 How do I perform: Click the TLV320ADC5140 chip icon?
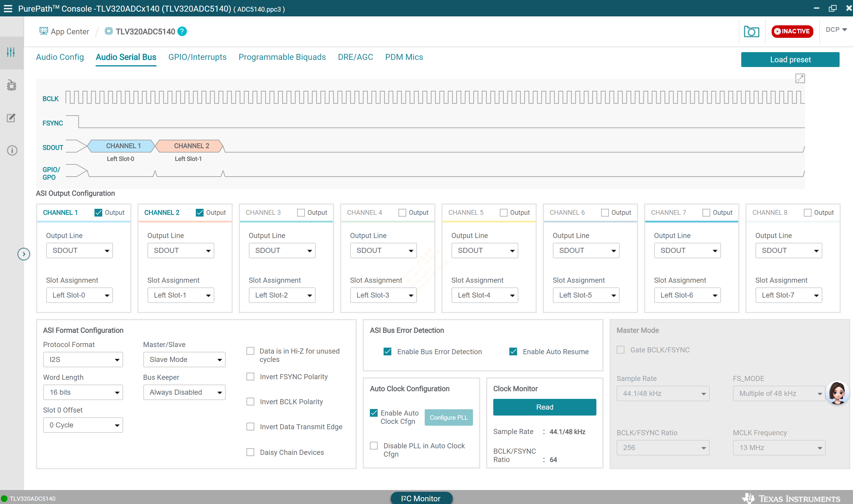[x=108, y=31]
